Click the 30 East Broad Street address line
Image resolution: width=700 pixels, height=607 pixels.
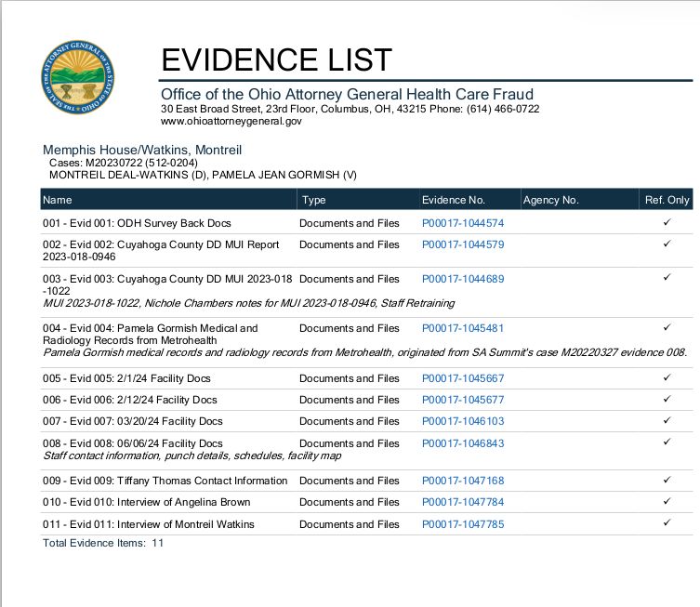[x=350, y=109]
